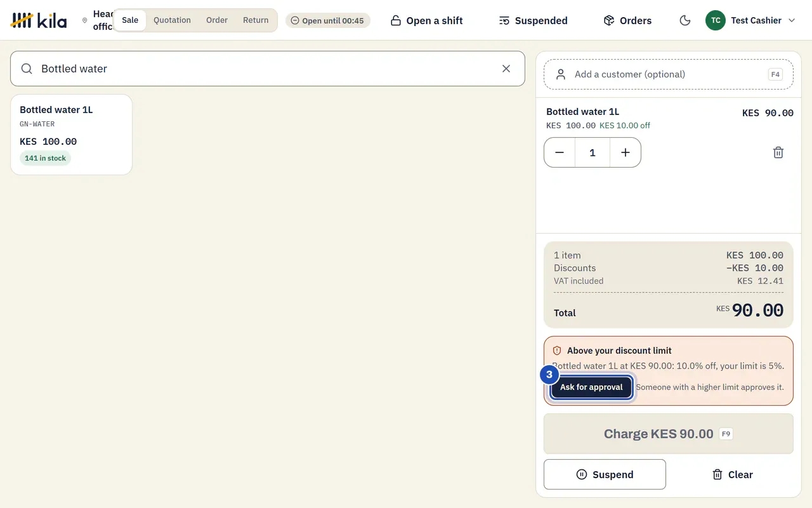Viewport: 812px width, 508px height.
Task: Toggle dark mode with moon icon
Action: tap(685, 20)
